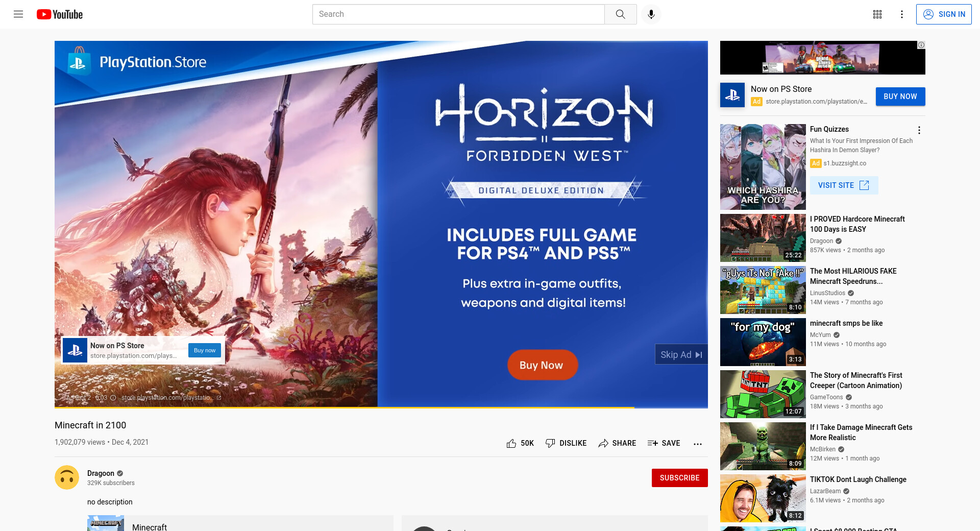This screenshot has height=531, width=980.
Task: Open the ad info circle icon
Action: [x=113, y=398]
